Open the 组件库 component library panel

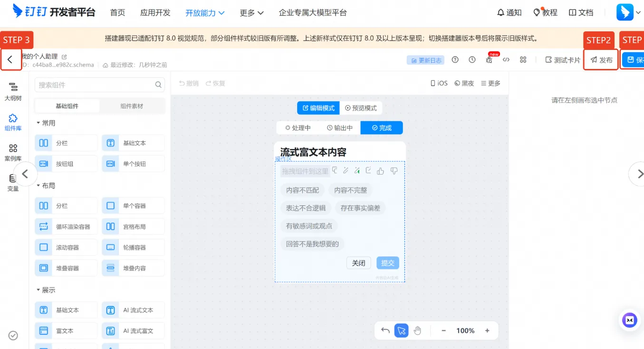[13, 122]
